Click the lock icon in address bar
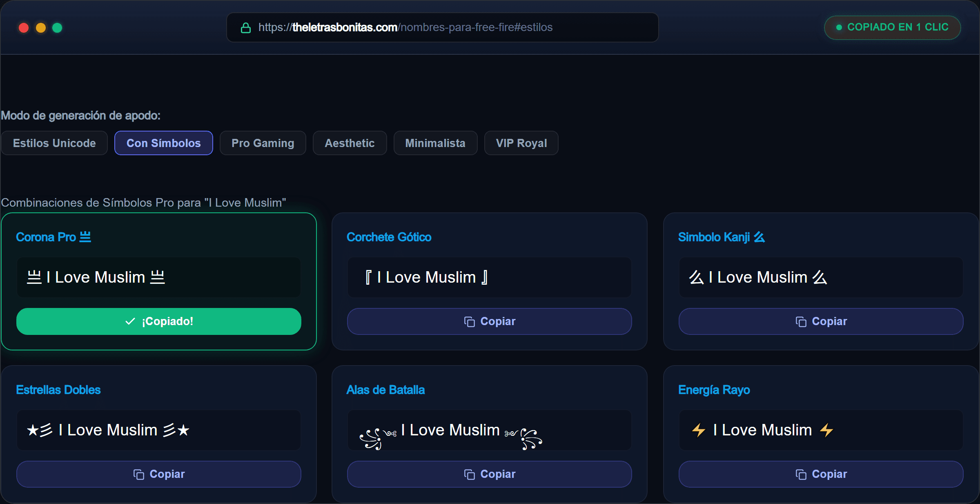The height and width of the screenshot is (504, 980). [x=245, y=28]
